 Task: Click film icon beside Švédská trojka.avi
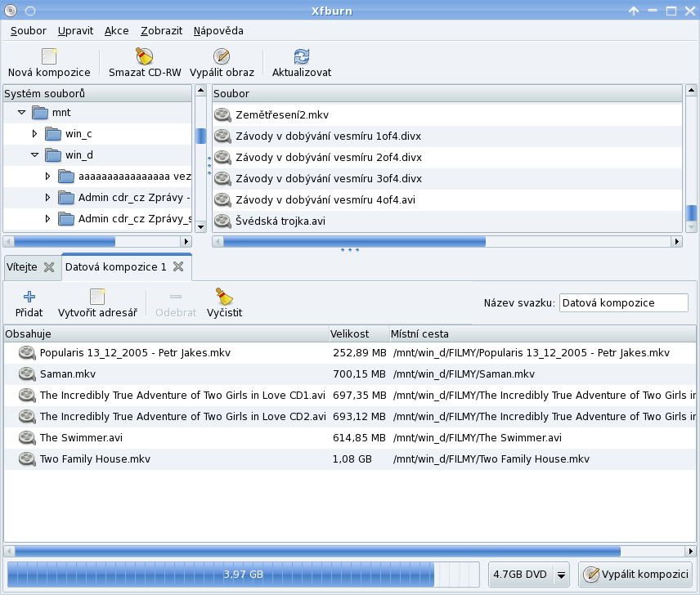coord(222,221)
